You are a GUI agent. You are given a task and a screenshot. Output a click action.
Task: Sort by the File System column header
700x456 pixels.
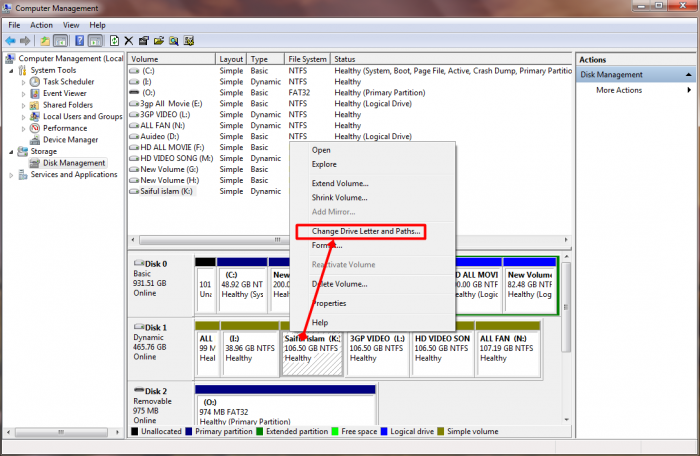(308, 59)
